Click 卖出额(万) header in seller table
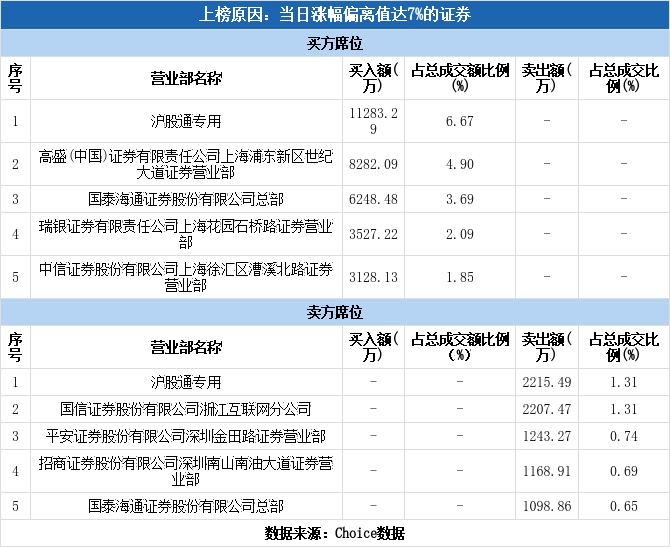The width and height of the screenshot is (670, 547). (547, 347)
